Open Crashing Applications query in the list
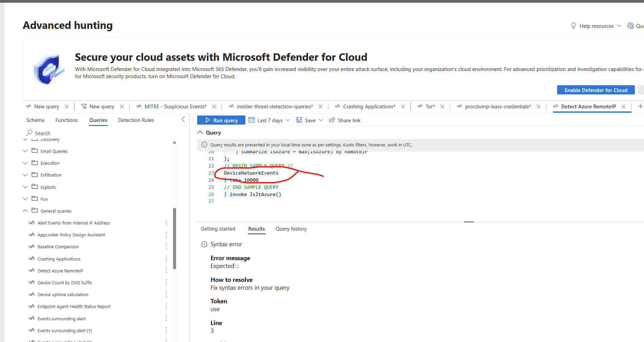This screenshot has width=644, height=342. click(59, 259)
